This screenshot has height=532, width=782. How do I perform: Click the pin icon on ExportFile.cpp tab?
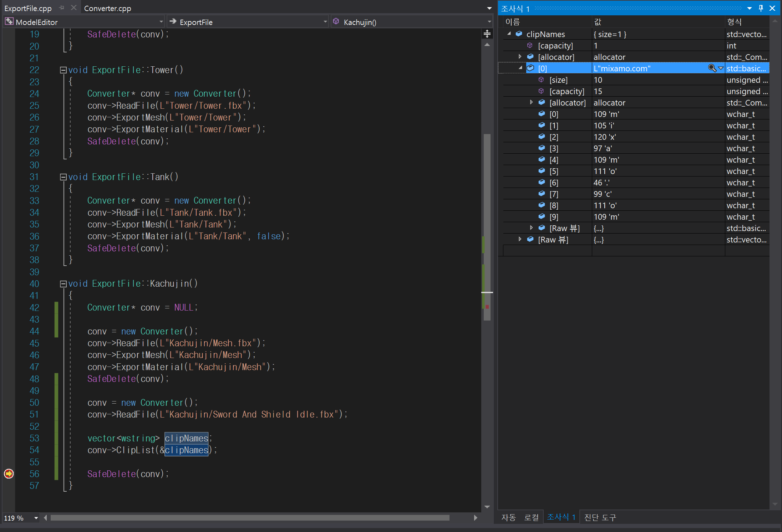coord(62,8)
